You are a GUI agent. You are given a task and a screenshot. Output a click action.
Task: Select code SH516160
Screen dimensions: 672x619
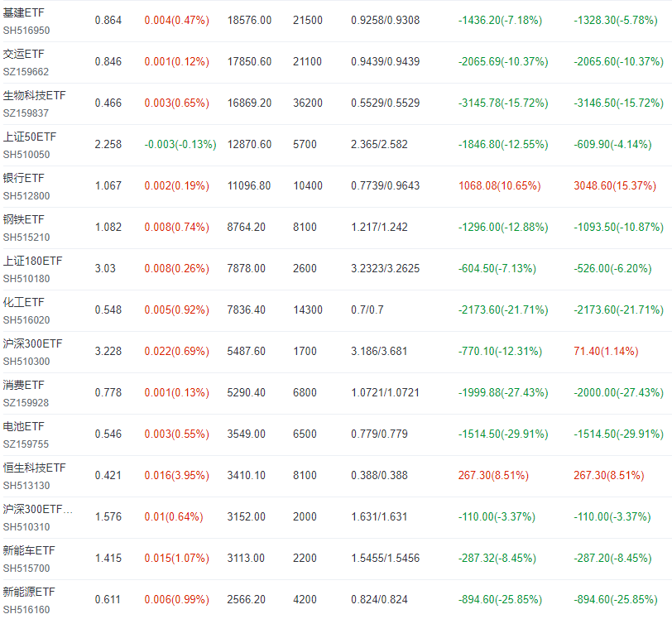[26, 610]
